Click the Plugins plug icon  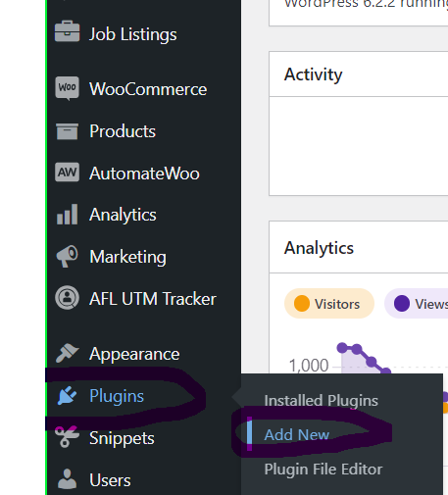[x=67, y=396]
